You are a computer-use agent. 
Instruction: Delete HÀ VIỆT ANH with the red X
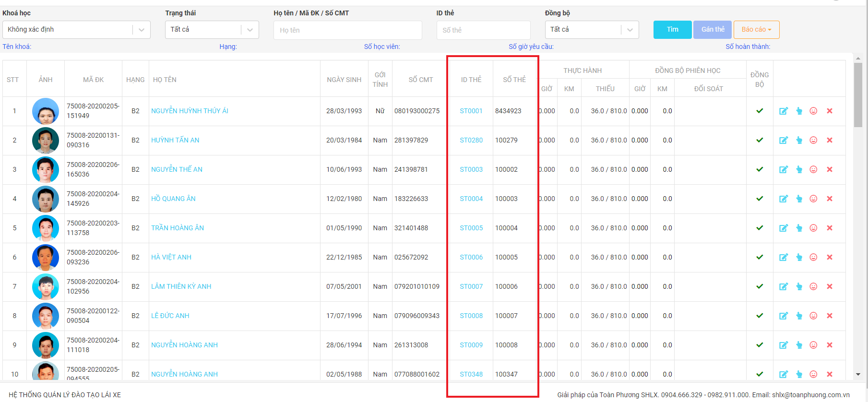[830, 257]
